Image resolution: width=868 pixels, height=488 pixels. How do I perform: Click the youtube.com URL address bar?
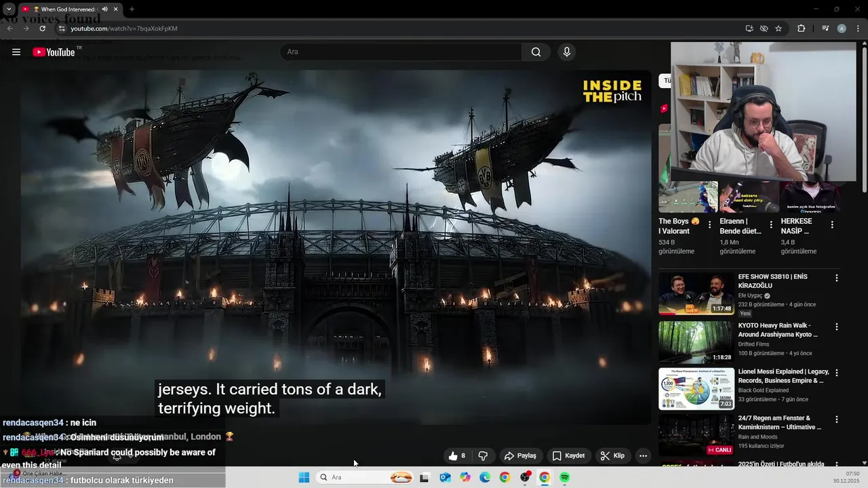pyautogui.click(x=124, y=28)
